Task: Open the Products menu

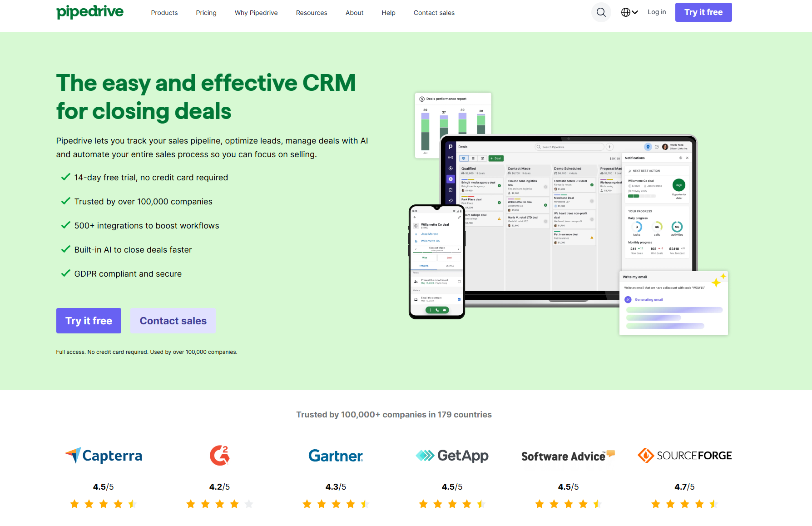Action: (x=164, y=13)
